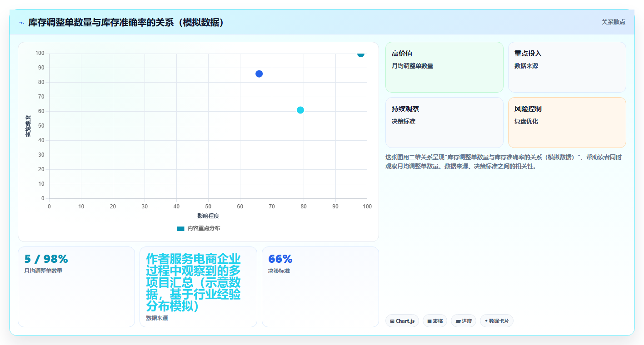
Task: Select the dark blue scatter point near 66
Action: point(259,74)
